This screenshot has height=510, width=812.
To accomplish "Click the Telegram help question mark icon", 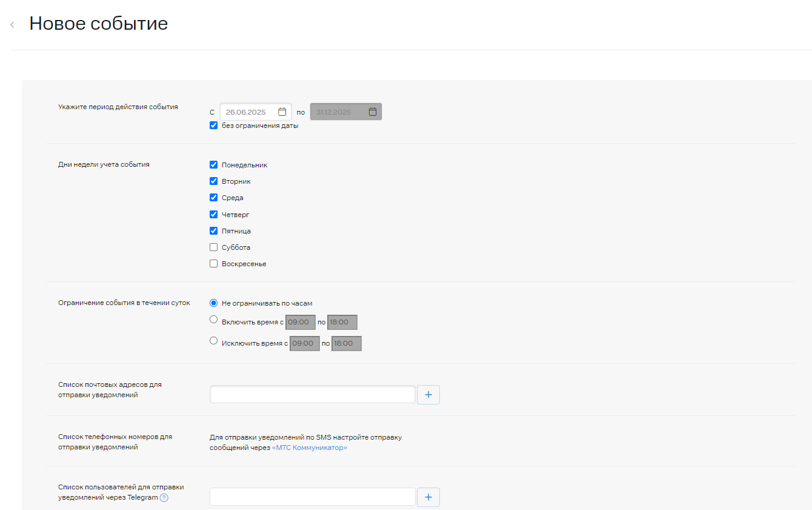I will (164, 498).
